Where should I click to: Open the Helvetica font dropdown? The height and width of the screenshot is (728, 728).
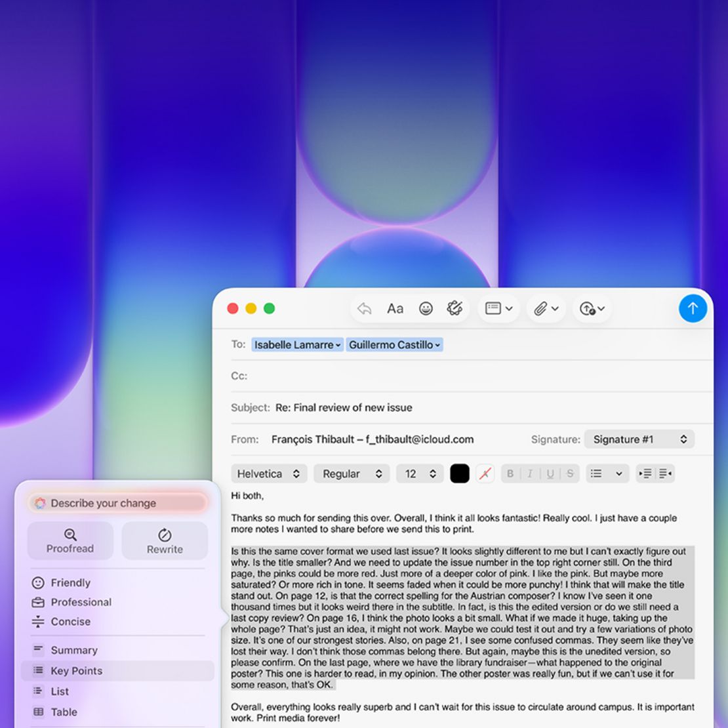[x=269, y=474]
